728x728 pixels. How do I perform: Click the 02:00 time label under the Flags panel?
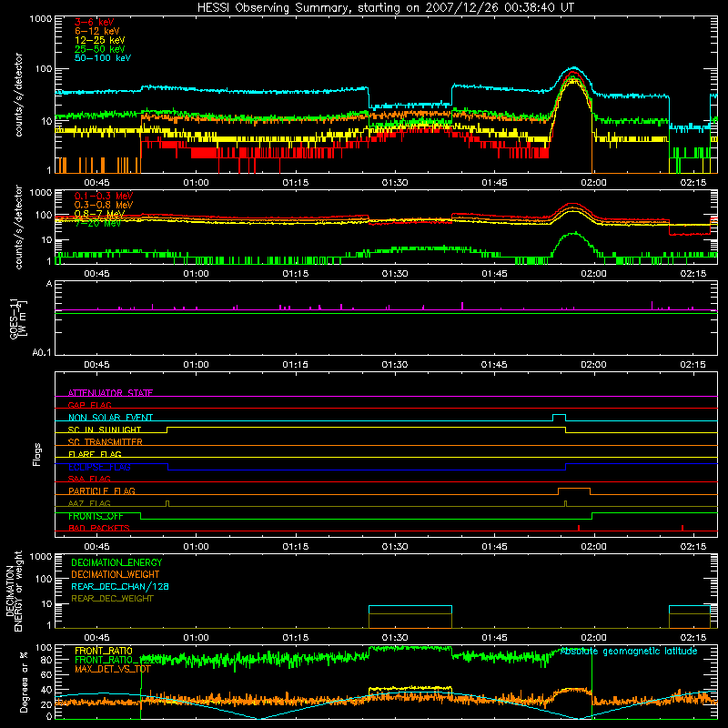tap(593, 547)
